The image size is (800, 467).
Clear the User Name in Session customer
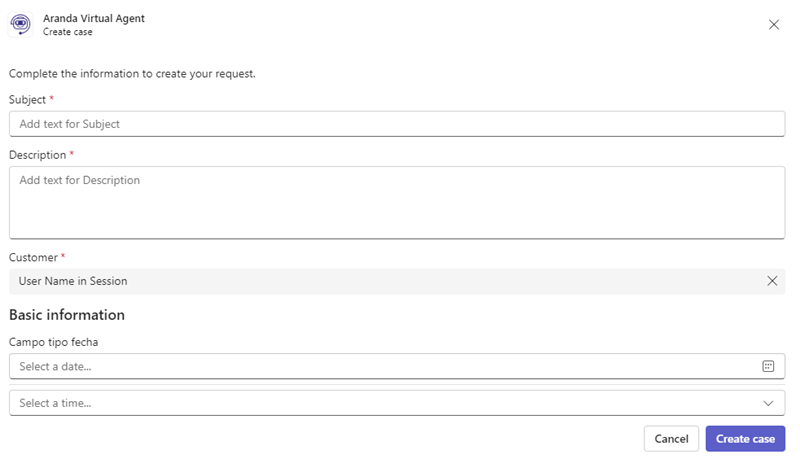[x=772, y=281]
